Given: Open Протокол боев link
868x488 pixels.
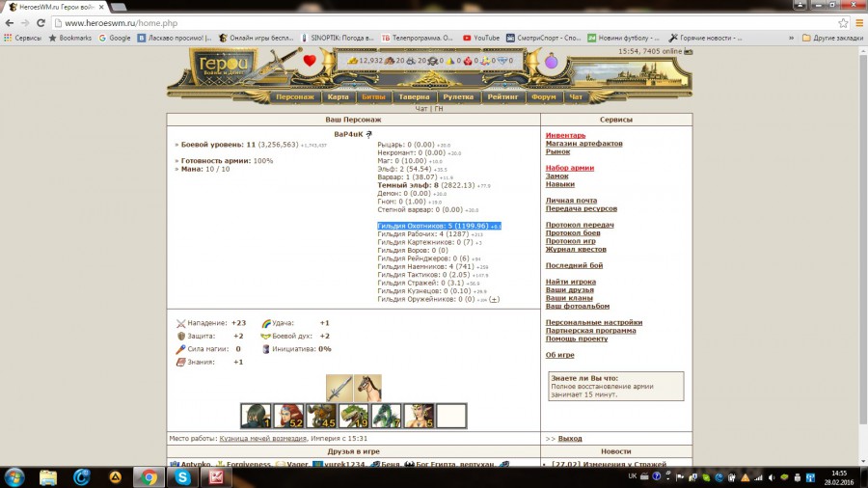Looking at the screenshot, I should click(573, 233).
